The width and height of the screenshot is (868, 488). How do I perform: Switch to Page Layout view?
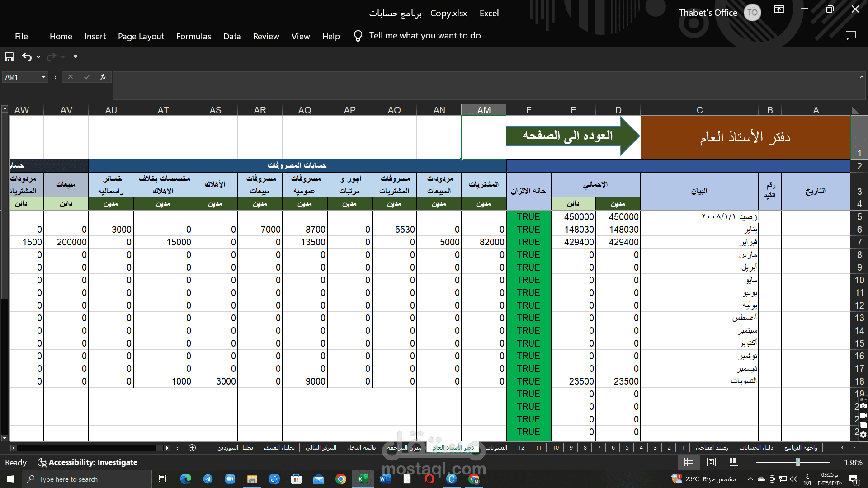711,462
